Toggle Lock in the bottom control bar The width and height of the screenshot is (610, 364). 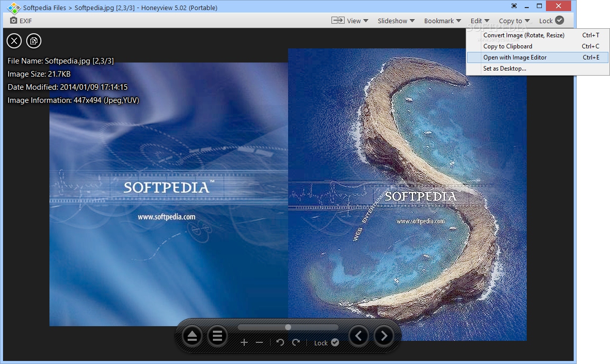pos(326,343)
